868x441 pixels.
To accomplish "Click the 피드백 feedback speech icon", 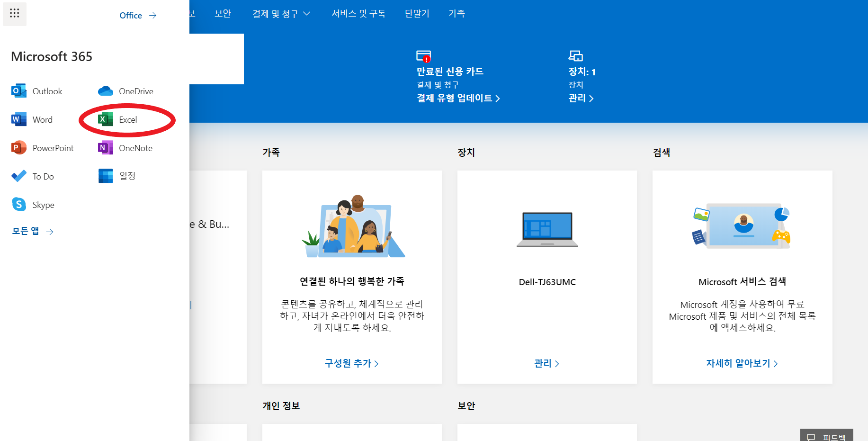I will [811, 437].
